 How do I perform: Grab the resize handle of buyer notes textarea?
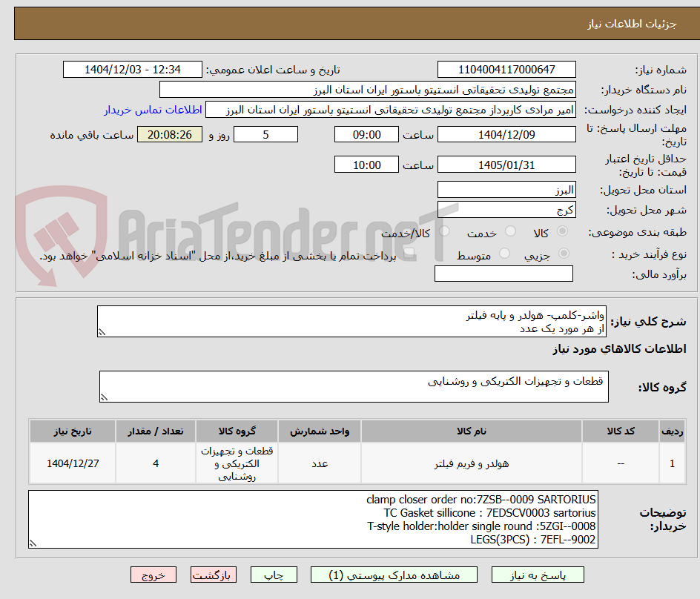pyautogui.click(x=33, y=543)
